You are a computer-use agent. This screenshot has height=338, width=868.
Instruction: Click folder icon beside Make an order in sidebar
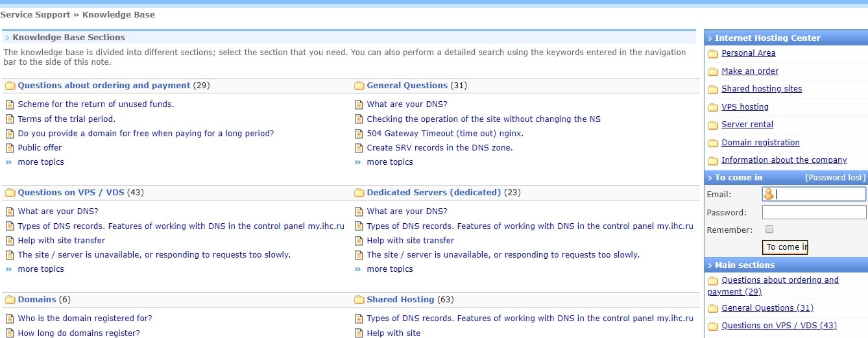(x=713, y=72)
